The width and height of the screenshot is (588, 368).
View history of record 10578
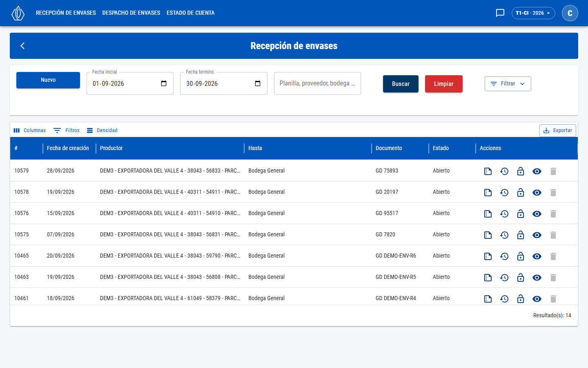click(x=504, y=193)
